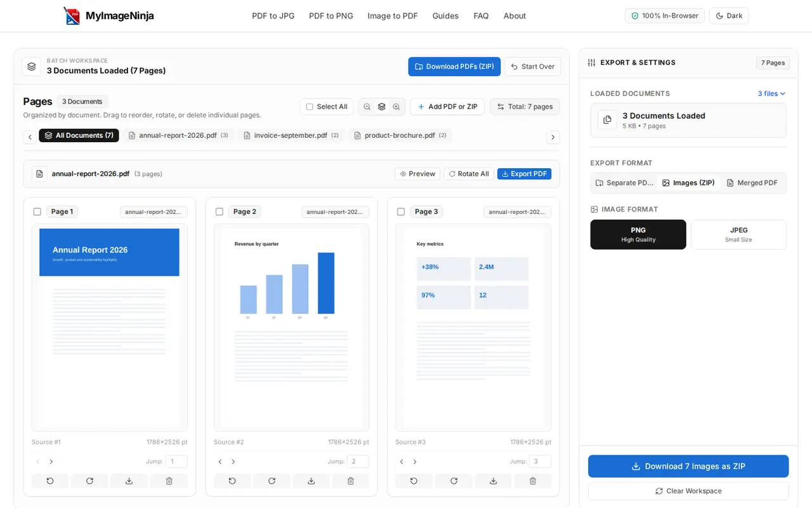
Task: Click Start Over button
Action: [x=532, y=67]
